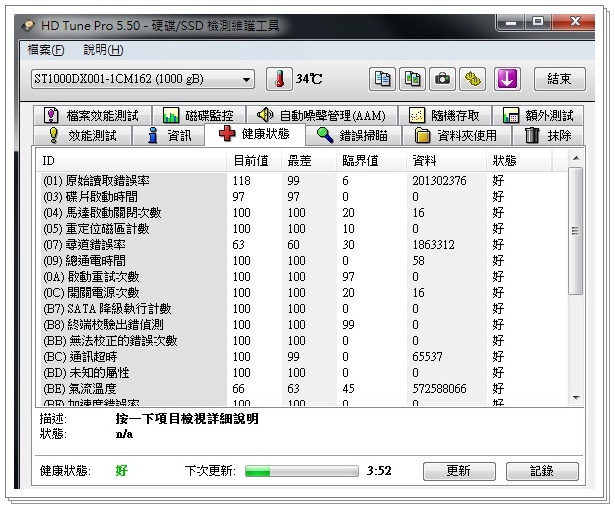Select the (BE) 氣流溫度 row
The width and height of the screenshot is (615, 509).
point(302,389)
